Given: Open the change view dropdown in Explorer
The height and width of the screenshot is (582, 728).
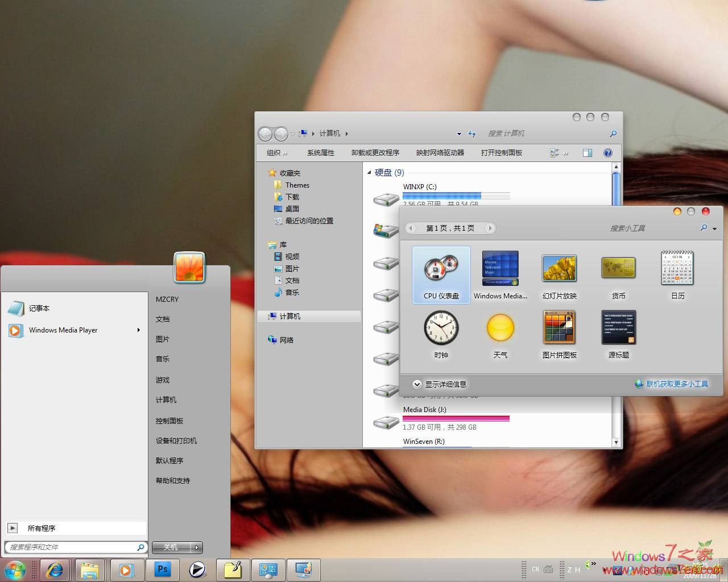Looking at the screenshot, I should click(566, 153).
